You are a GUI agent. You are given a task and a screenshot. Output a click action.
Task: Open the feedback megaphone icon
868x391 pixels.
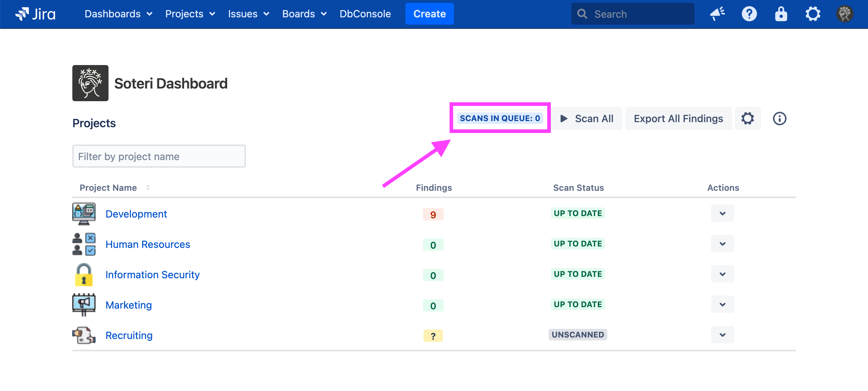tap(717, 14)
